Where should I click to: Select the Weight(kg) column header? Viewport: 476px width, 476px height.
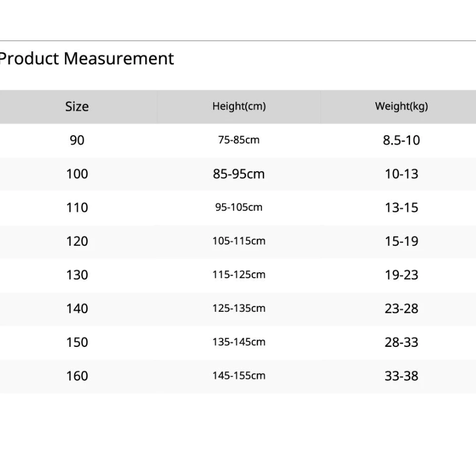[x=401, y=106]
